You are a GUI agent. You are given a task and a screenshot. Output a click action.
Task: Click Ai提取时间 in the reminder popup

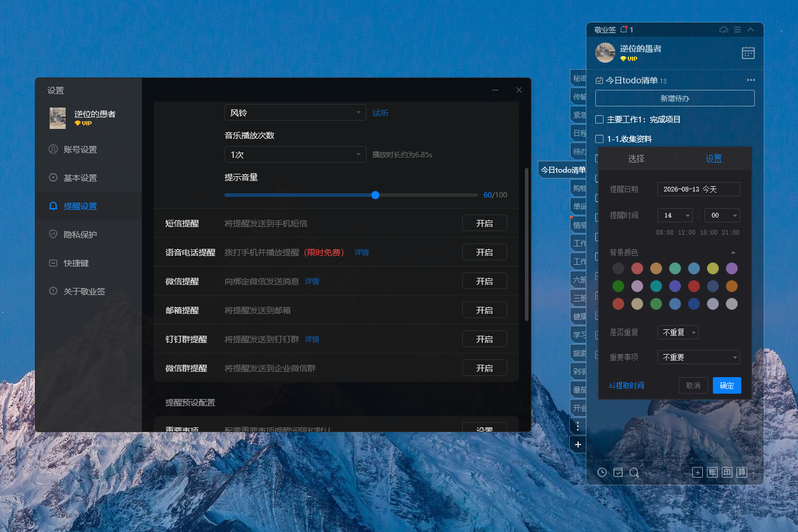click(x=627, y=385)
